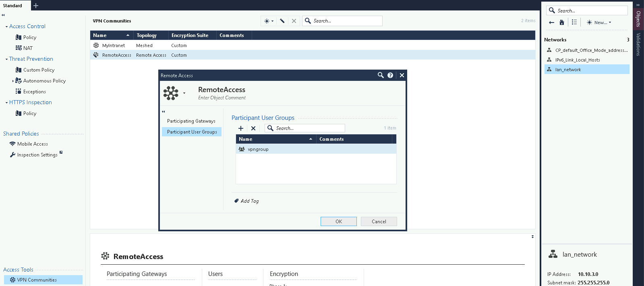Click Add Tag in the dialog
Image resolution: width=644 pixels, height=286 pixels.
(249, 201)
